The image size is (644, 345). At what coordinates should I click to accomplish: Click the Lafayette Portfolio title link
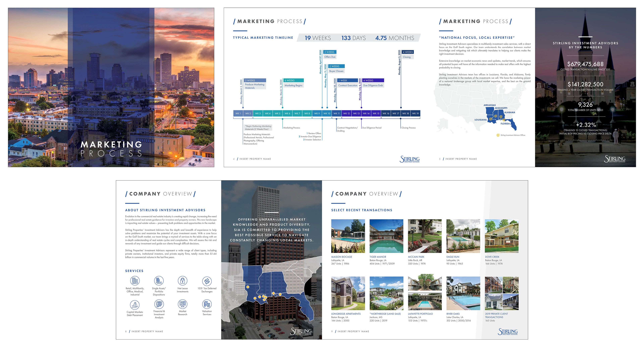[x=420, y=314]
